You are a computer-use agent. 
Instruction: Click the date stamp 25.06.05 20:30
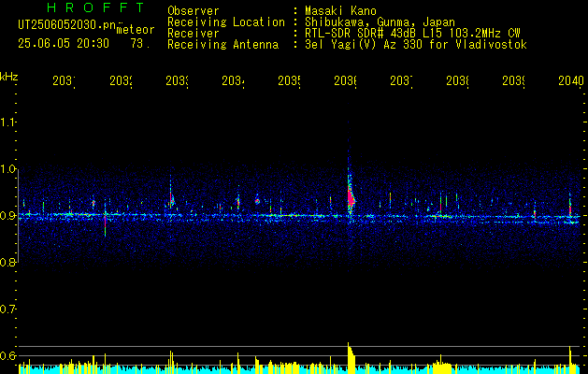64,44
